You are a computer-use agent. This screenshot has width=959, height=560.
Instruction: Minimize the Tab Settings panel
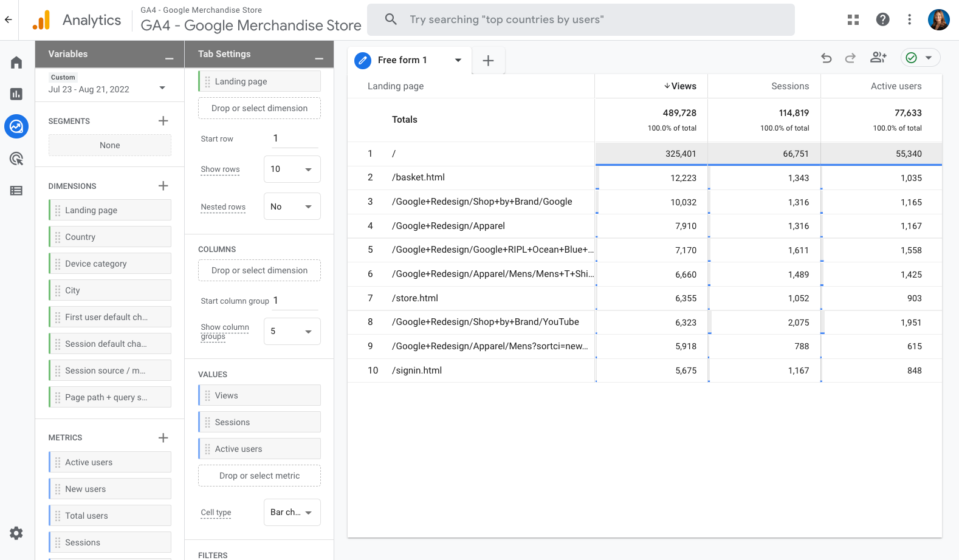point(318,58)
